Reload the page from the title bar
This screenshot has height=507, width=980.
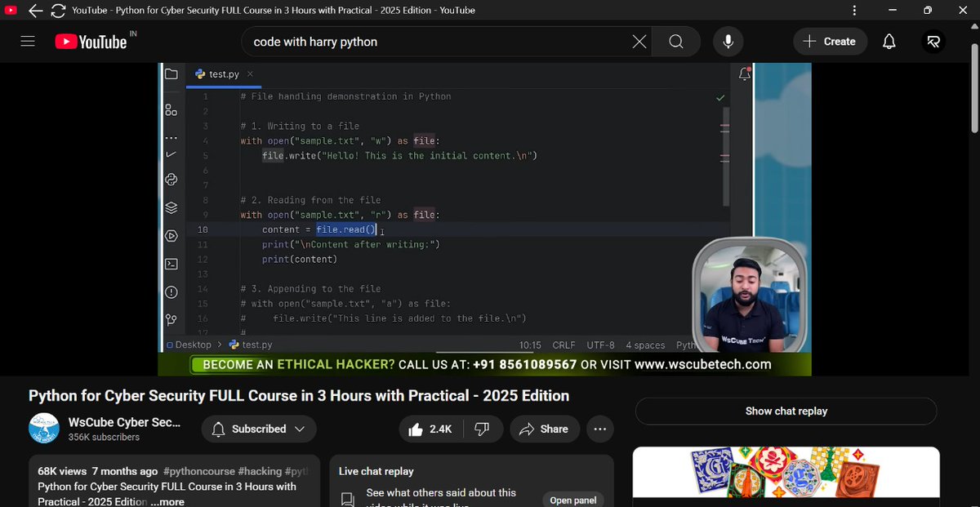coord(58,11)
